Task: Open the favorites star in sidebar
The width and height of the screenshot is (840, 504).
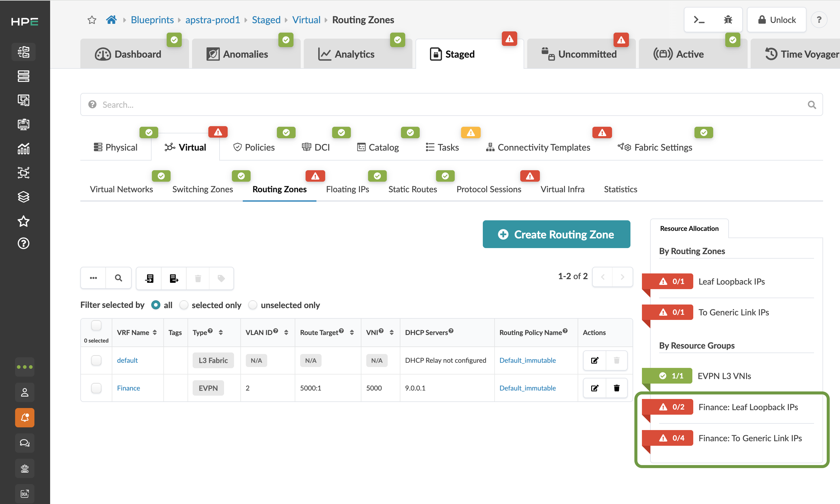Action: tap(24, 221)
